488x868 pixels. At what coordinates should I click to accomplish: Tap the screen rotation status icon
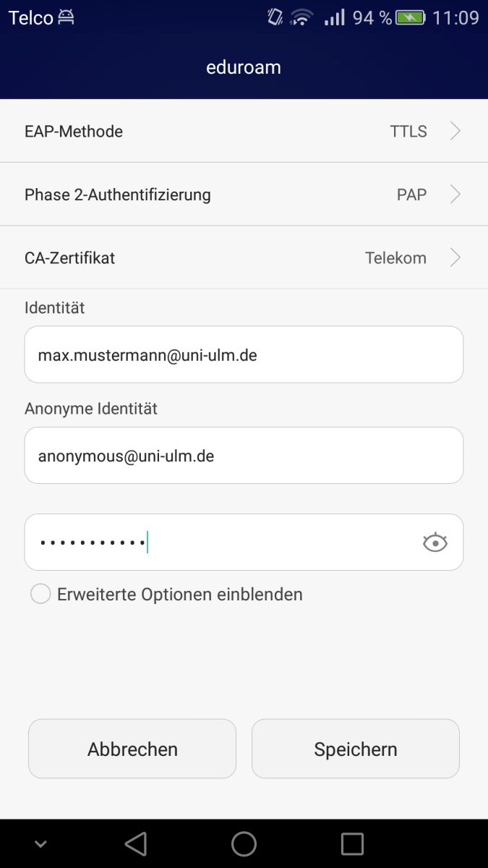point(275,17)
